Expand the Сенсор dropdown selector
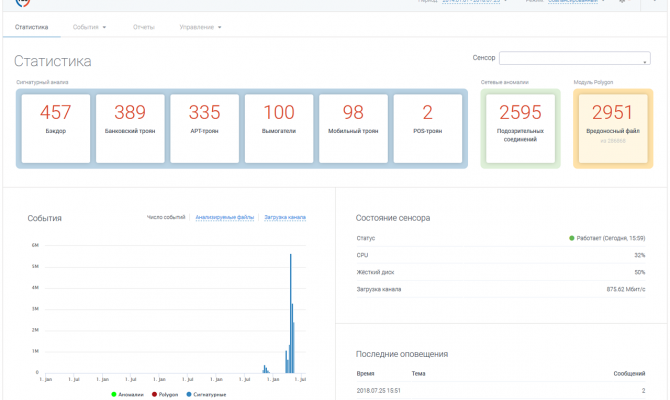This screenshot has width=670, height=400. [574, 59]
